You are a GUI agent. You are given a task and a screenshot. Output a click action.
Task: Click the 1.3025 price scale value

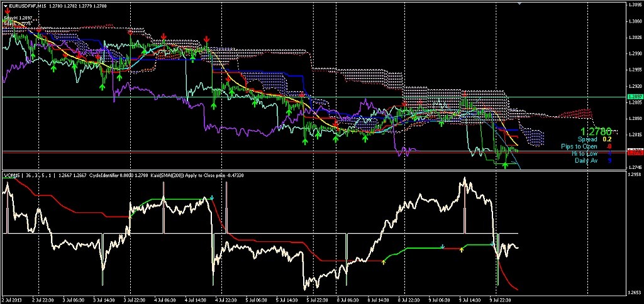click(635, 37)
